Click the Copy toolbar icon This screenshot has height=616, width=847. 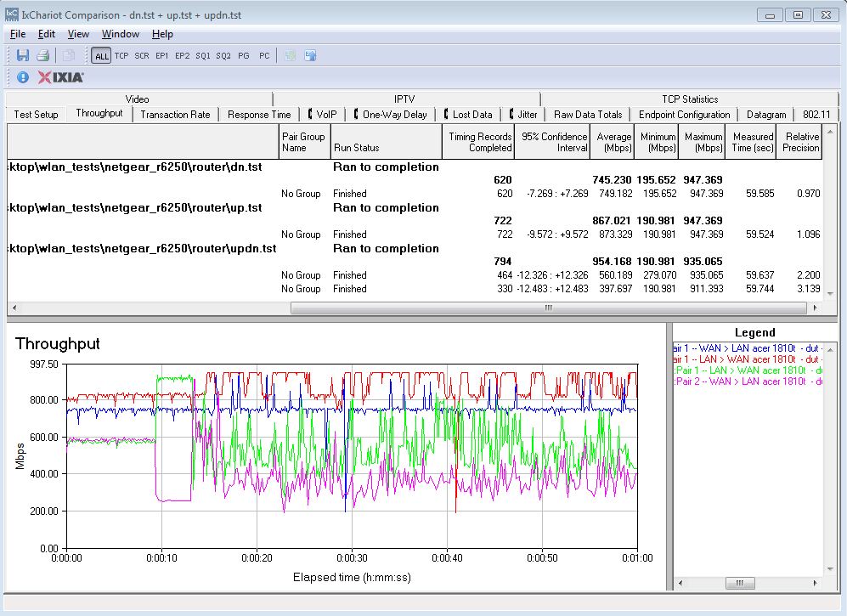click(68, 55)
